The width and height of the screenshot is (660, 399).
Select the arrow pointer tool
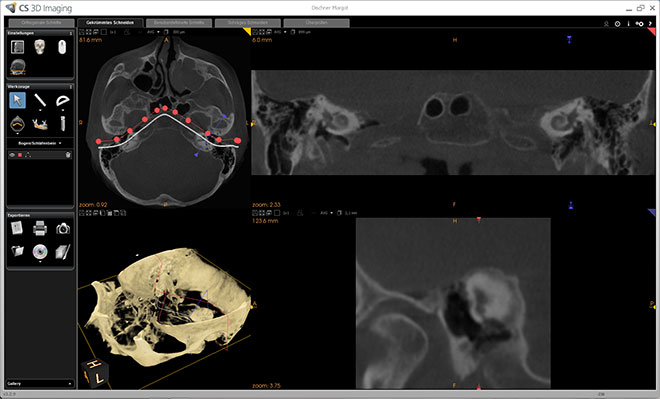pyautogui.click(x=17, y=100)
